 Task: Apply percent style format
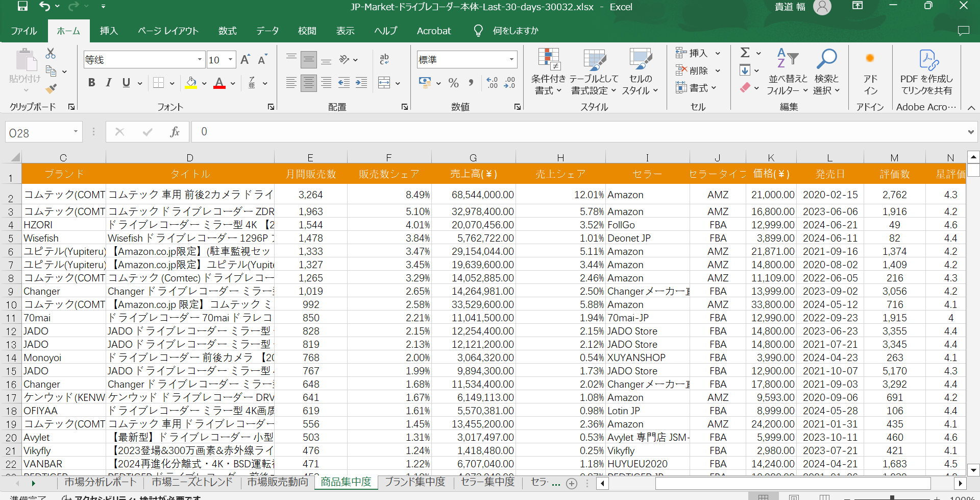click(453, 83)
